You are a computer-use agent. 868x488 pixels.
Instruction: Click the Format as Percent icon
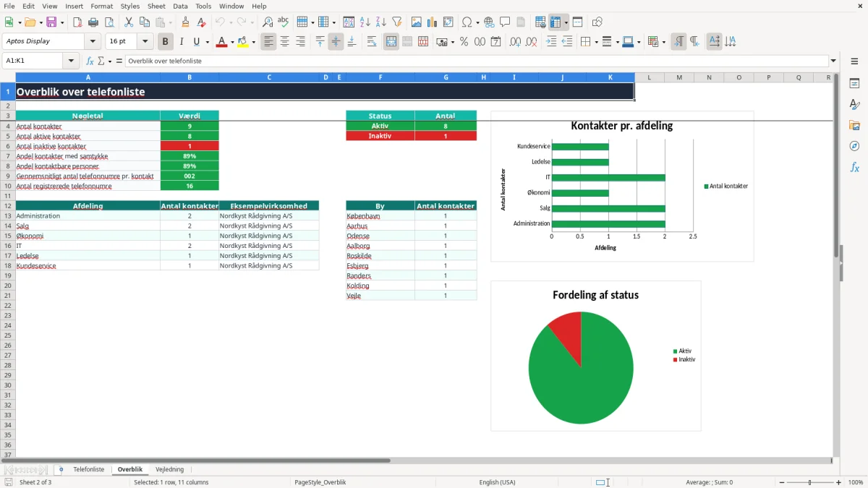coord(464,42)
